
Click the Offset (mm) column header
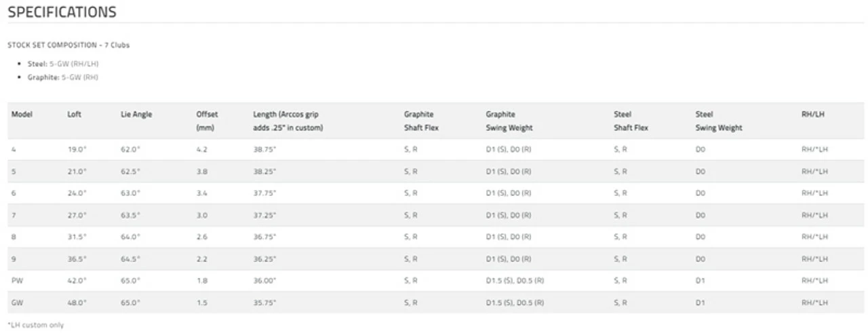click(x=207, y=121)
